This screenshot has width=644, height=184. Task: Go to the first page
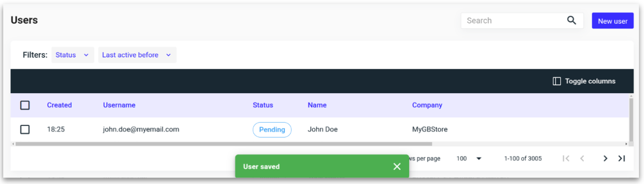[x=566, y=159]
